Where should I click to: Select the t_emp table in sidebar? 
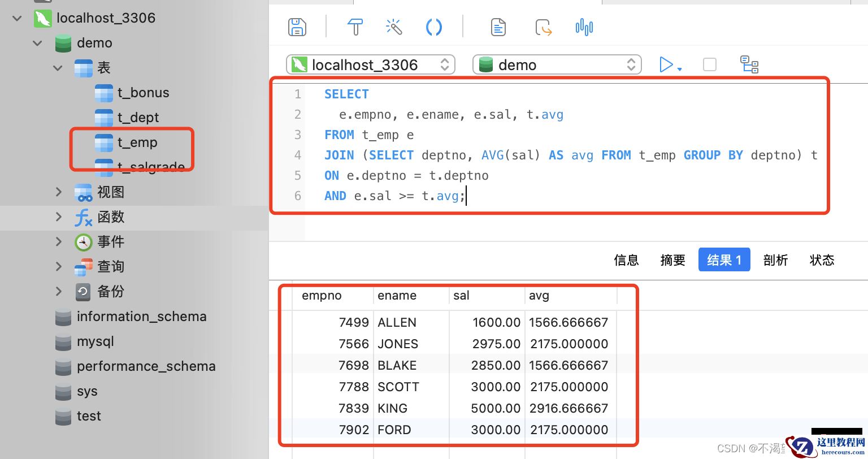point(137,142)
